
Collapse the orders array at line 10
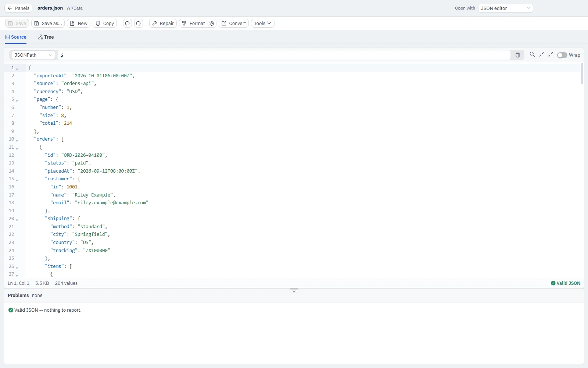click(x=17, y=140)
